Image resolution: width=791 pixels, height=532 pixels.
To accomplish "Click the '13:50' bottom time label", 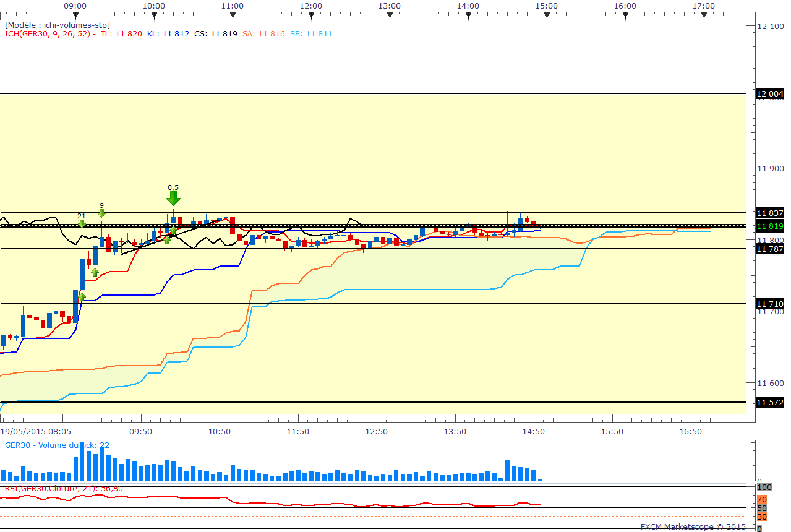I will [455, 431].
